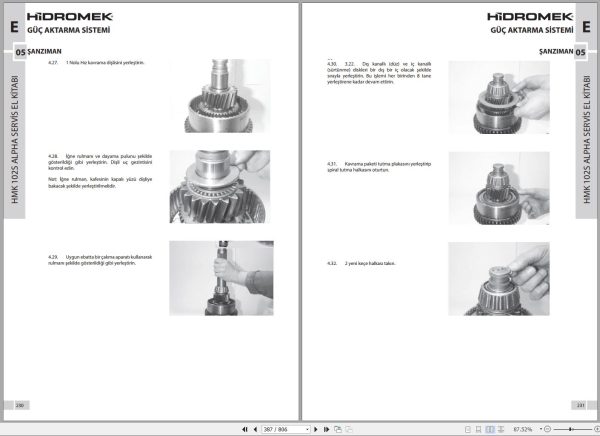
Task: Click the step 4.29 instruction text
Action: tap(100, 260)
